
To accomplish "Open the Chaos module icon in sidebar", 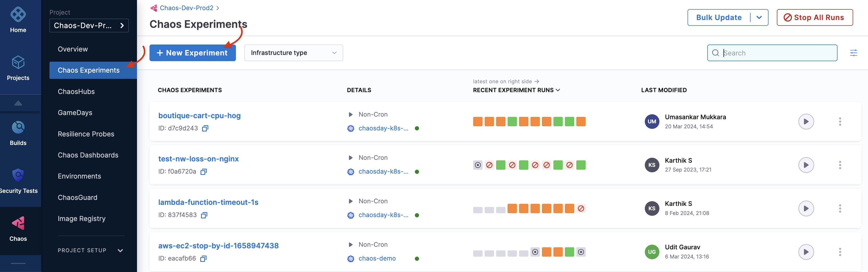I will (18, 223).
